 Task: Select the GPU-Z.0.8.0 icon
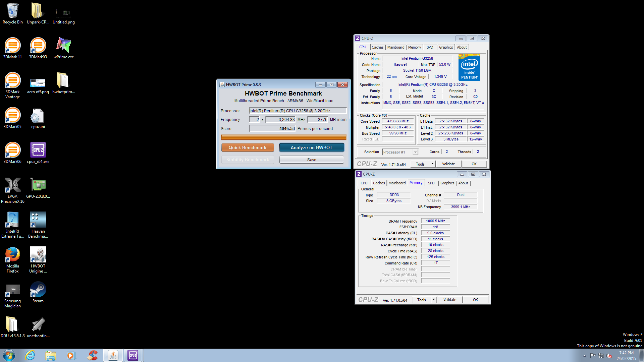(38, 188)
